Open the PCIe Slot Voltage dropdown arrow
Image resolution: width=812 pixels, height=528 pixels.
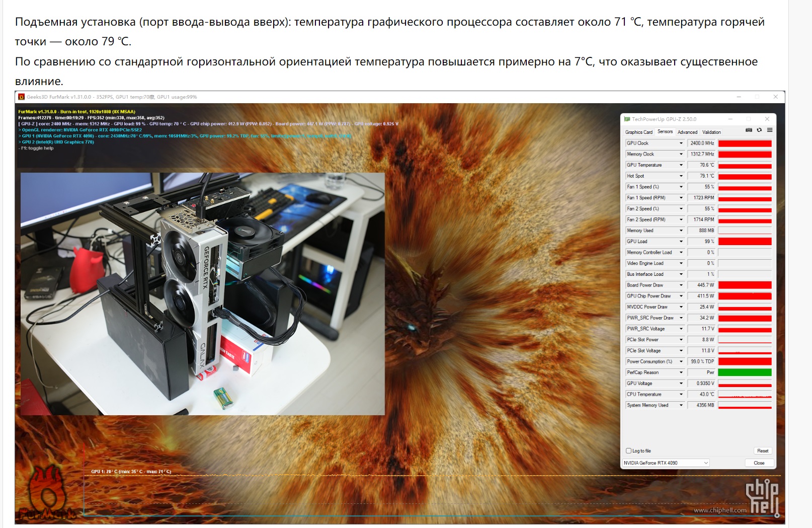[x=681, y=350]
